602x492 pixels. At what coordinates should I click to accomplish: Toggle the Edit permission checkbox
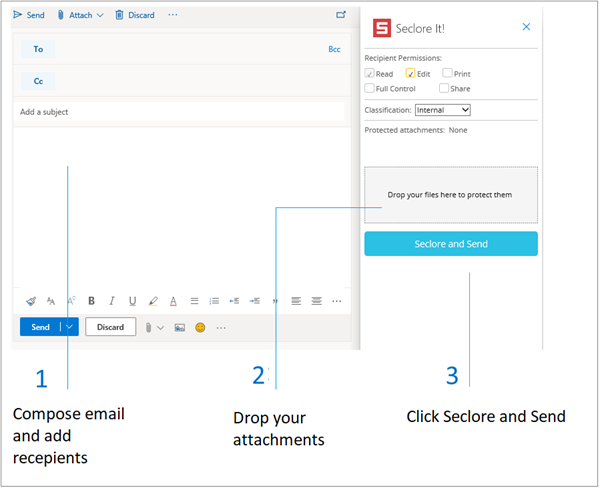(x=412, y=74)
